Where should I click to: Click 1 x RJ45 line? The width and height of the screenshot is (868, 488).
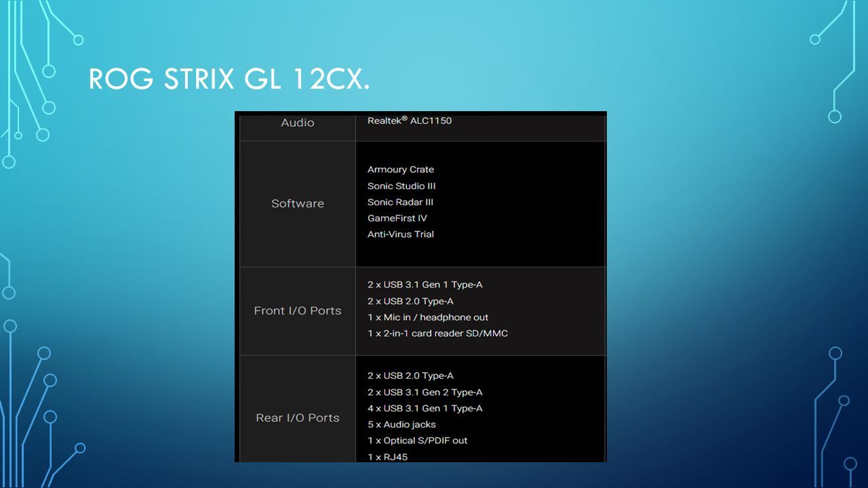pyautogui.click(x=388, y=457)
